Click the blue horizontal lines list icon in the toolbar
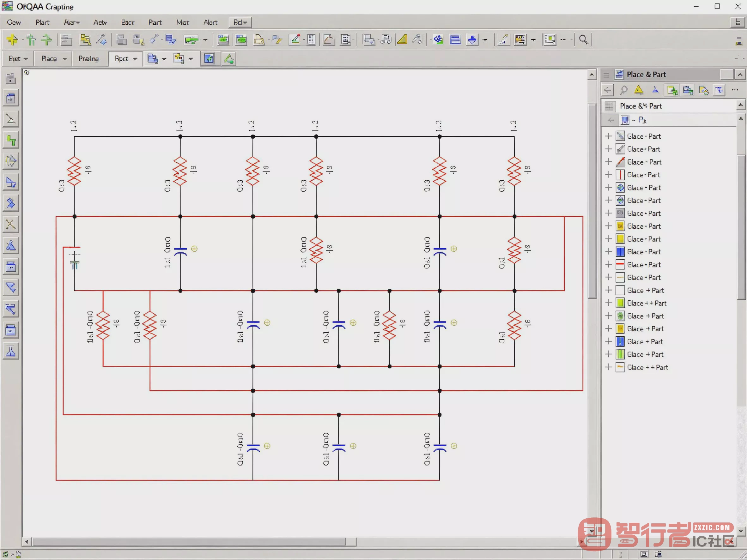 (455, 39)
